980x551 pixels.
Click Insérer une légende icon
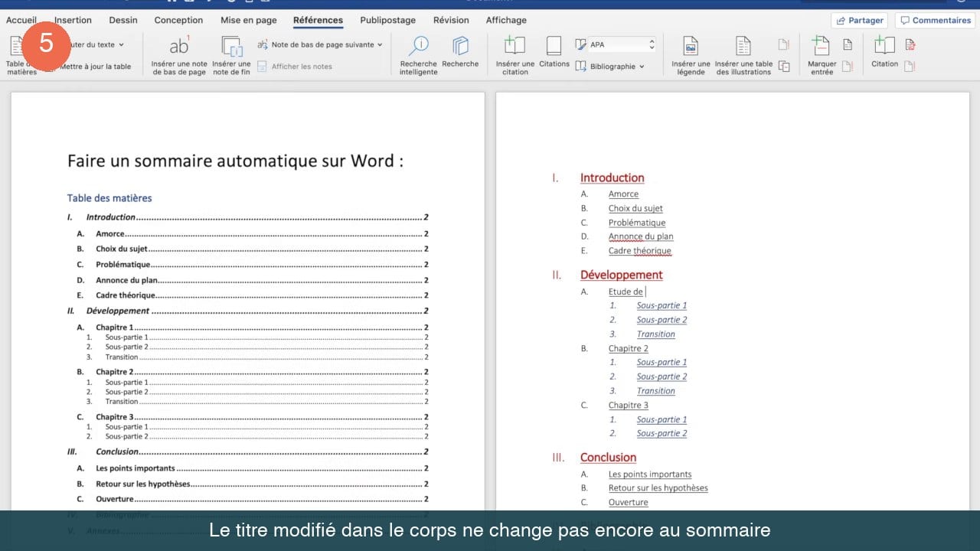(691, 46)
